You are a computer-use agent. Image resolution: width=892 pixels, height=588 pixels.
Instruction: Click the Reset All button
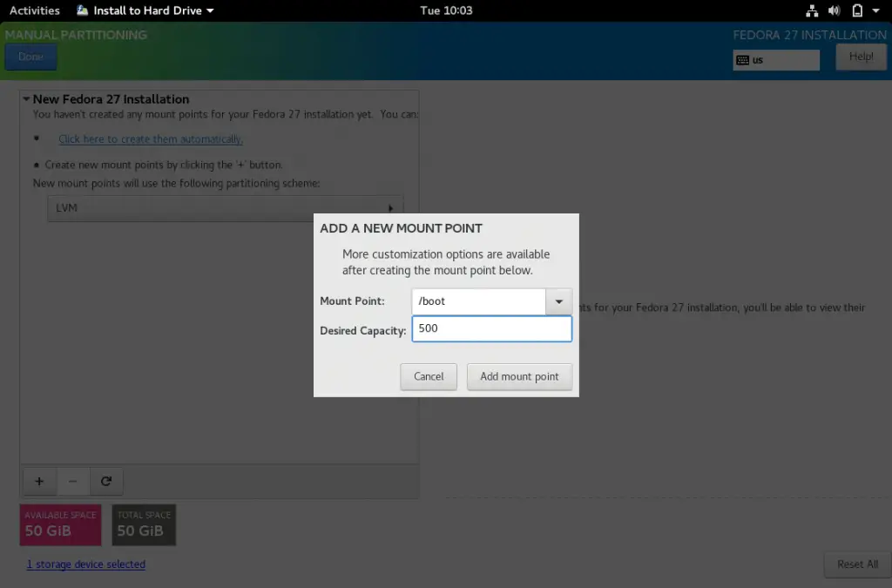pyautogui.click(x=857, y=564)
